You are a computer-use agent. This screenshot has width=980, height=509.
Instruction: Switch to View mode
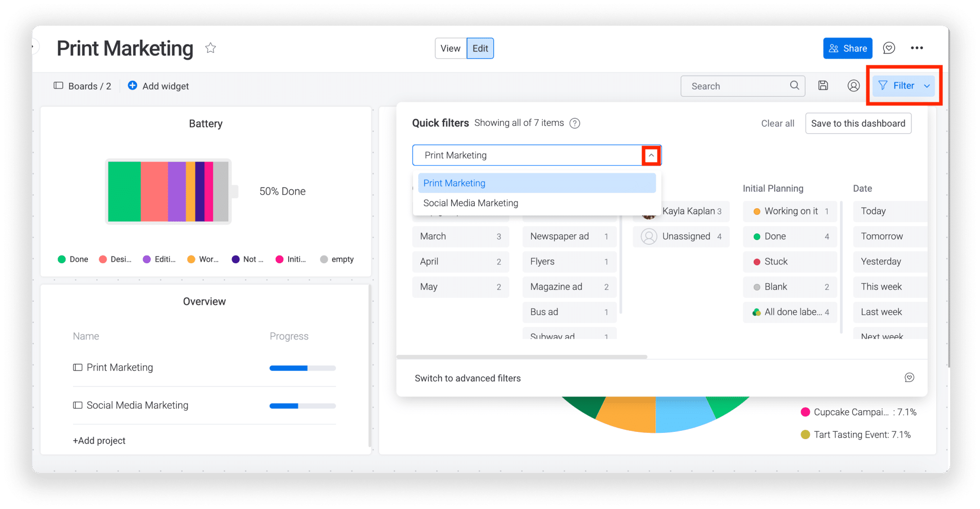pos(450,48)
